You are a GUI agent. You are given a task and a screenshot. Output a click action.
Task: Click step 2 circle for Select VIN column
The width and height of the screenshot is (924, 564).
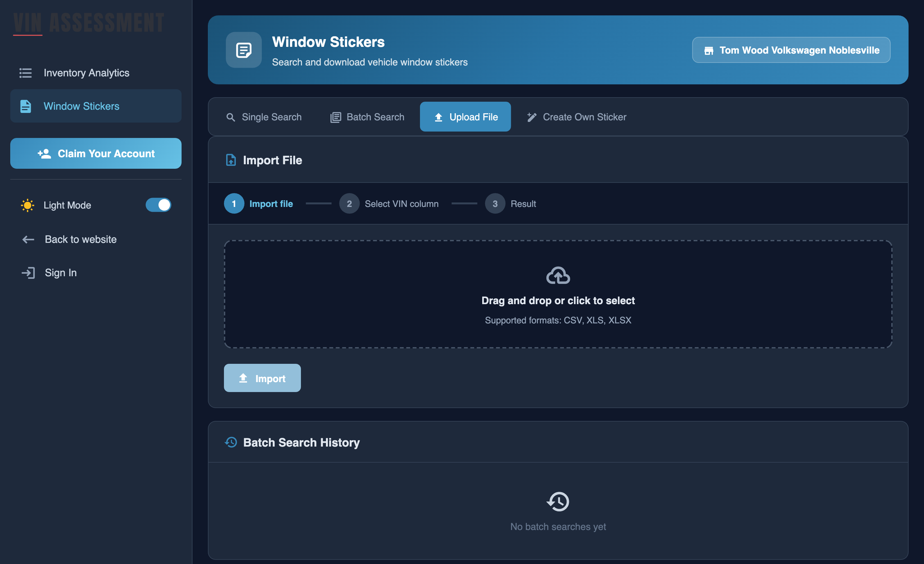(x=349, y=204)
